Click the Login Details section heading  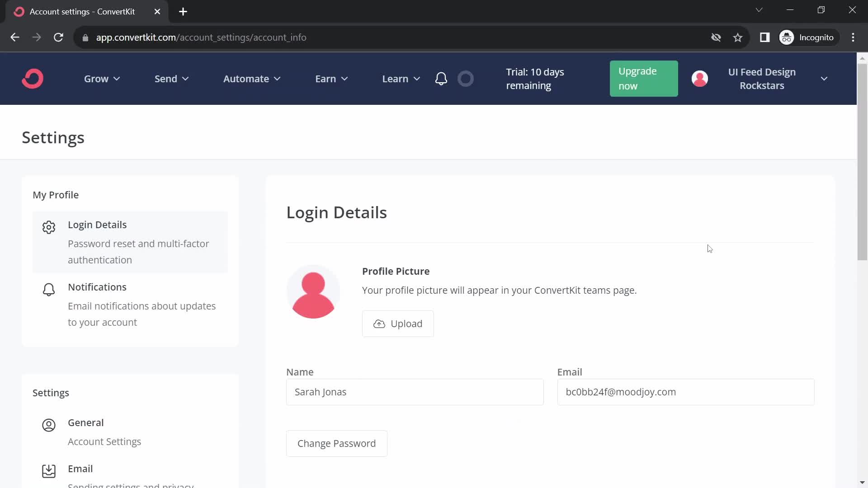point(336,212)
